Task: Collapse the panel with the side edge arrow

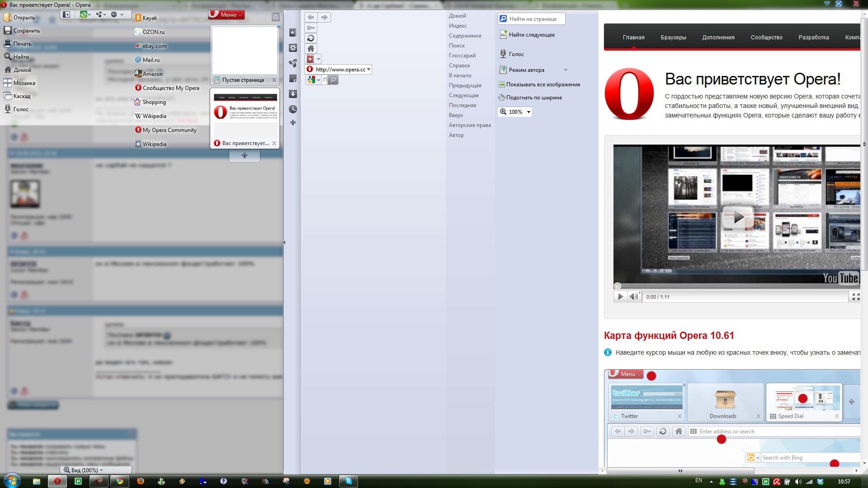Action: coord(284,243)
